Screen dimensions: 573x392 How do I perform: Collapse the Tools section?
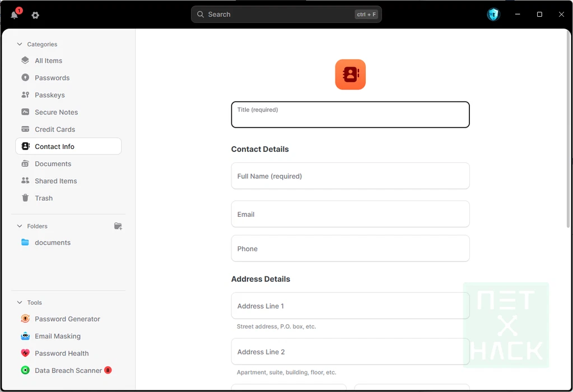pyautogui.click(x=20, y=302)
